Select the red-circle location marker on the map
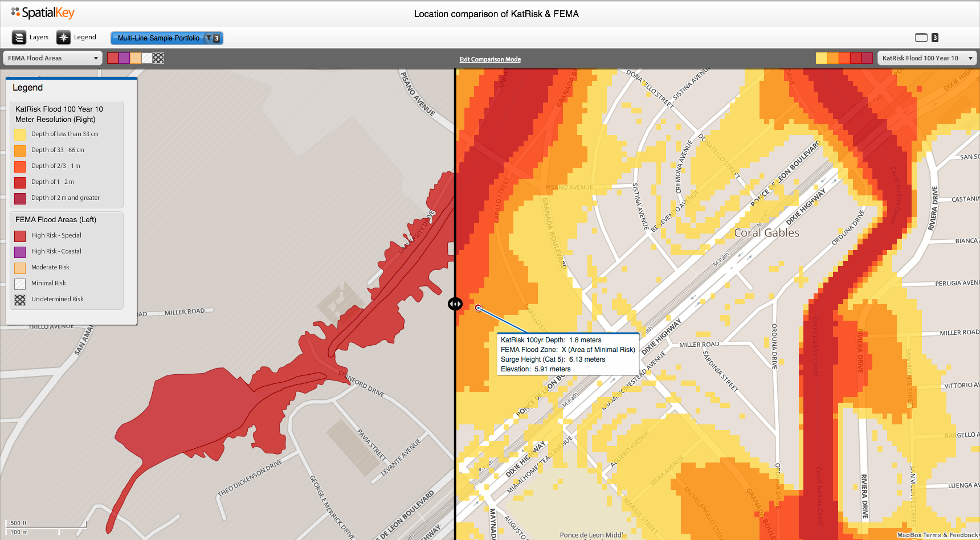 479,308
